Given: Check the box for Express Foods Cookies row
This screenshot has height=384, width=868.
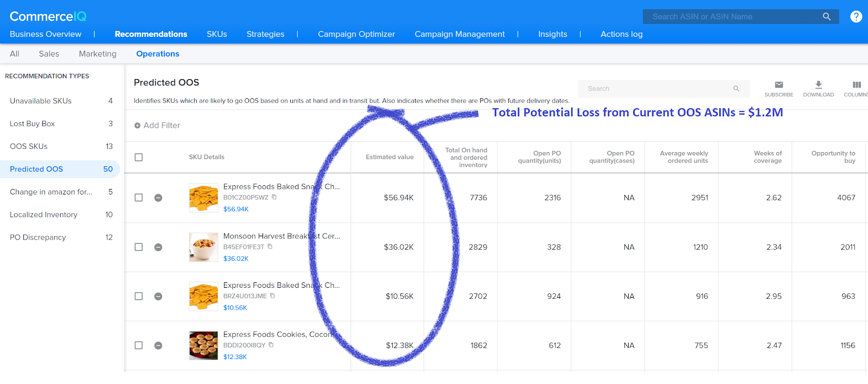Looking at the screenshot, I should tap(139, 345).
